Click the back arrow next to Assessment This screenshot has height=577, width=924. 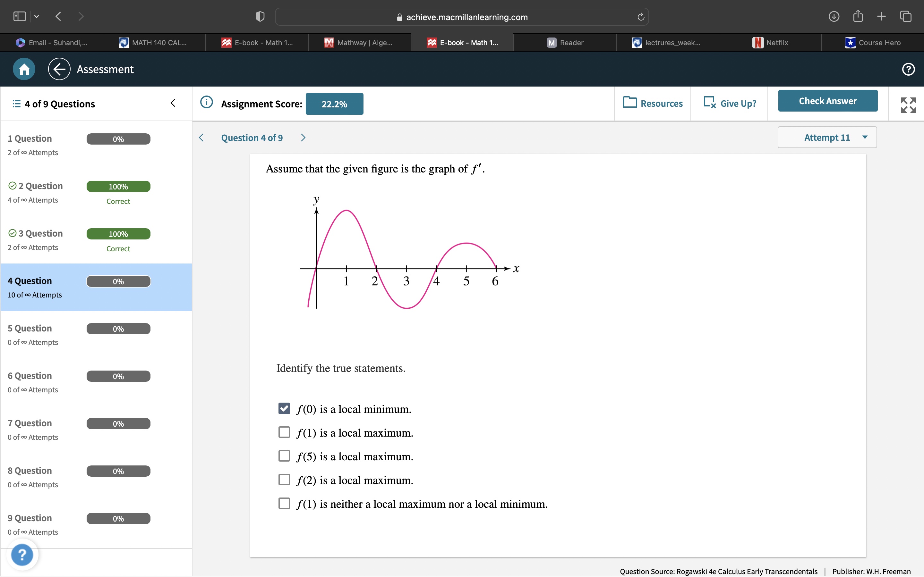click(59, 69)
